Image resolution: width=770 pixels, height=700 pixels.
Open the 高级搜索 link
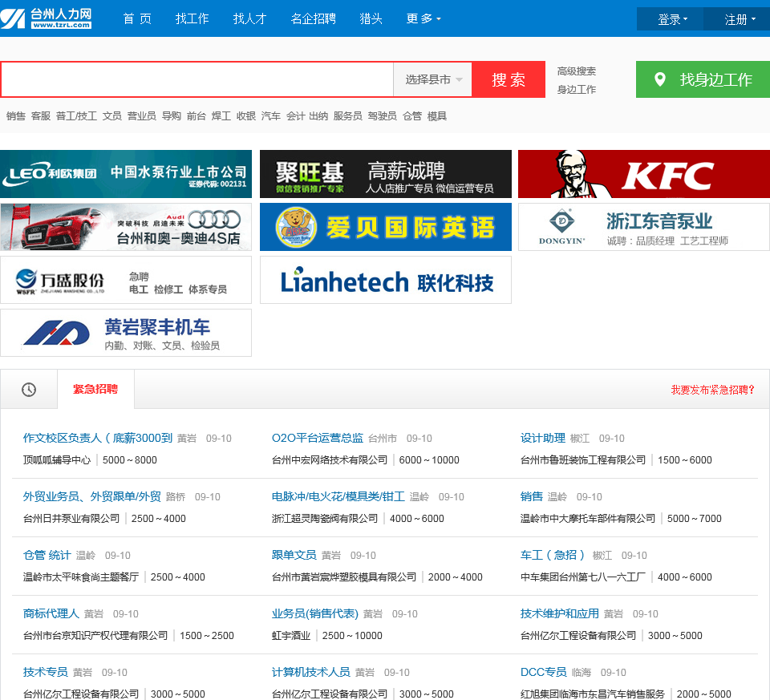tap(577, 71)
